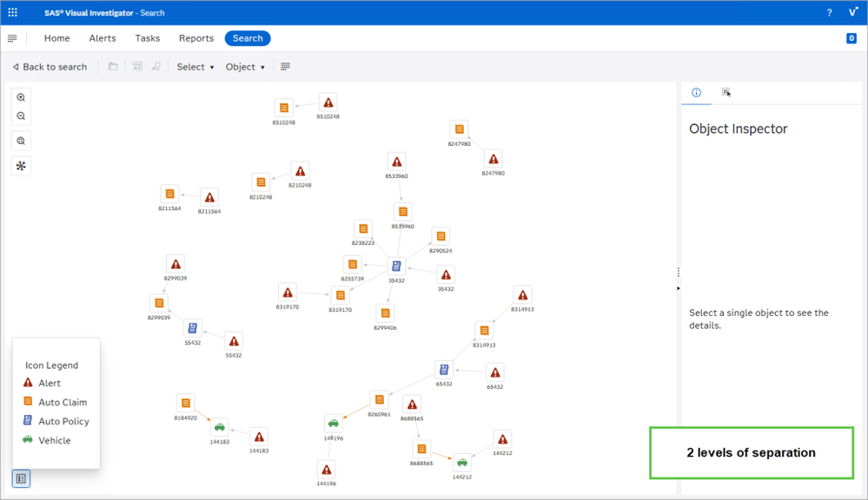868x500 pixels.
Task: Select Alert node 8533960
Action: (x=396, y=162)
